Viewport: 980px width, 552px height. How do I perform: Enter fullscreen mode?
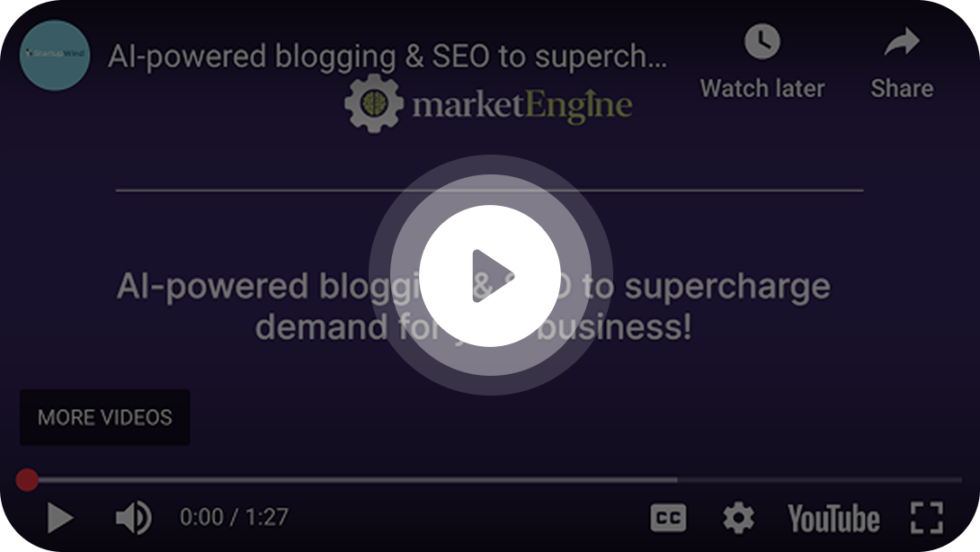[x=926, y=518]
